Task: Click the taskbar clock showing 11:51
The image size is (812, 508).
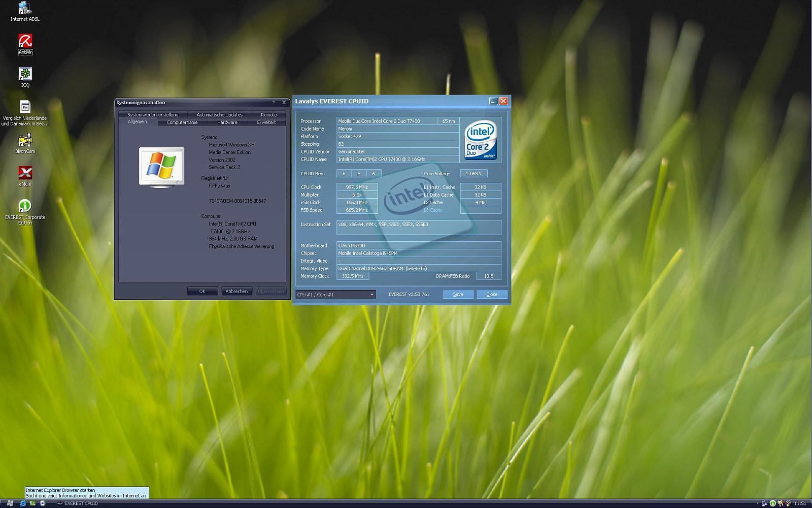Action: click(x=800, y=503)
